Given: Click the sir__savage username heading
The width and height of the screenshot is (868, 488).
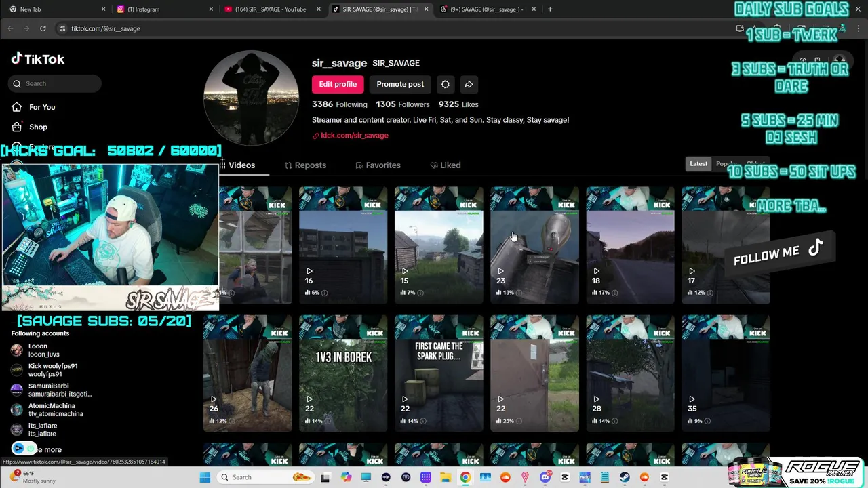Looking at the screenshot, I should (339, 63).
